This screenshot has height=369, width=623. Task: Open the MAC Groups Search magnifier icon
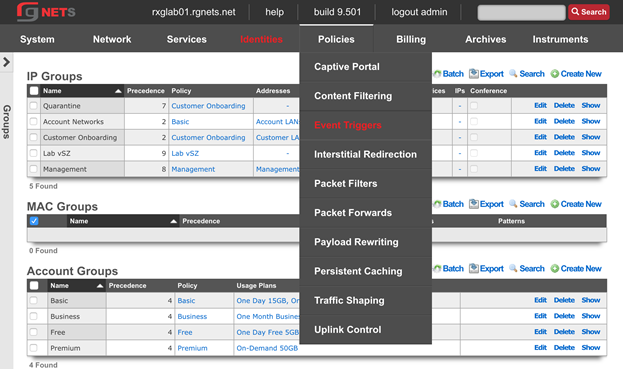pos(513,204)
